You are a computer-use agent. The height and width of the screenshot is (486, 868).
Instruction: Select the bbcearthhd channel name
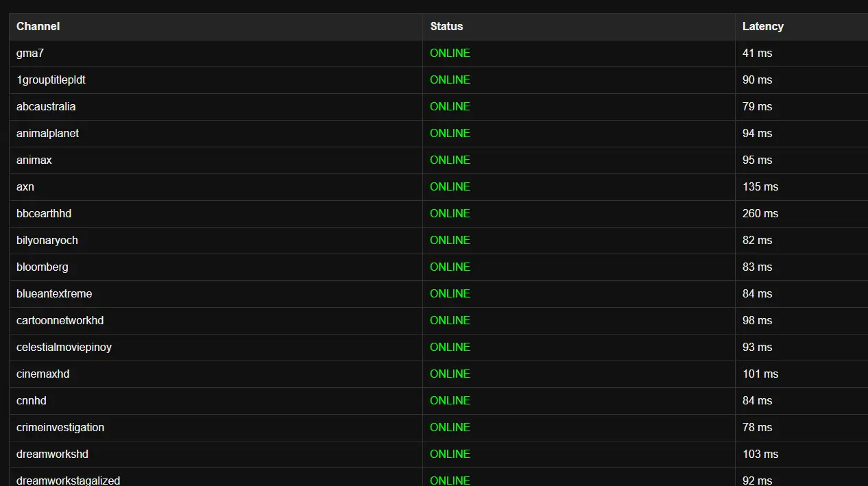pos(44,213)
